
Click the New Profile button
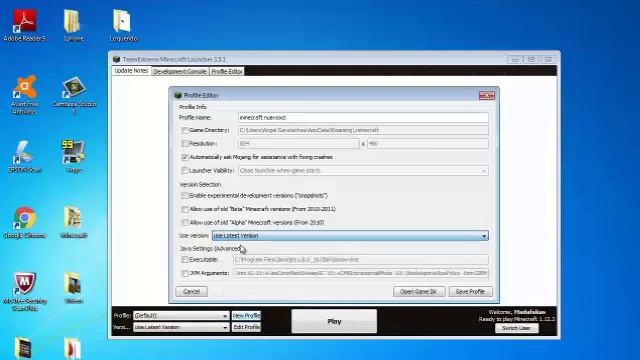pos(246,316)
